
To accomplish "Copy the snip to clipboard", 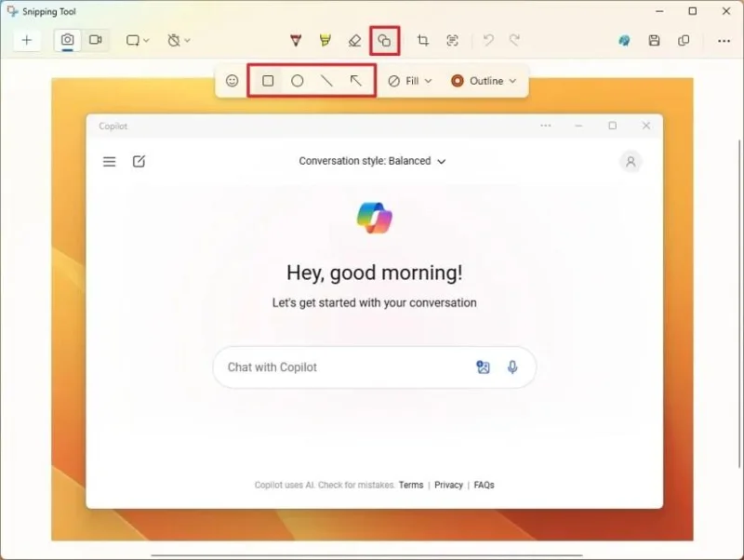I will (684, 41).
